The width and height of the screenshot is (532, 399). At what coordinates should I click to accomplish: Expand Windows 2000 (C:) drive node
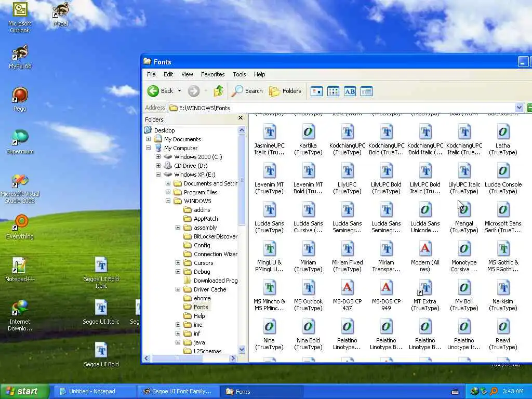point(158,157)
